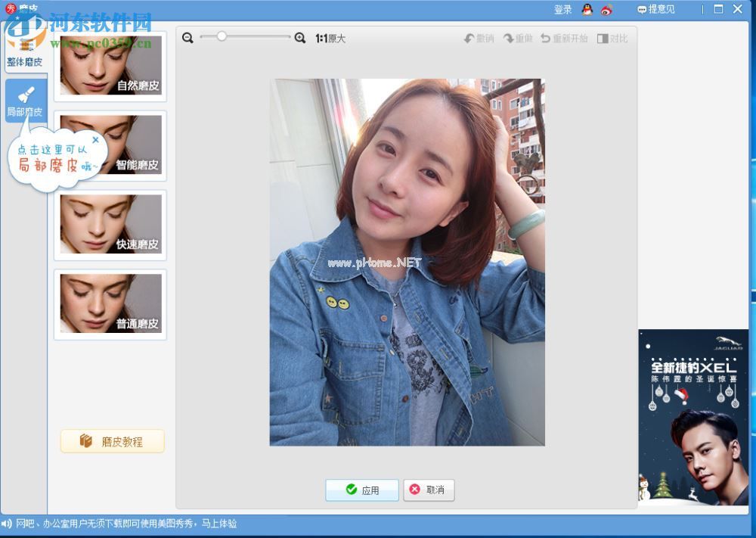Select the 自然磨皮 smoothing preset thumbnail
Image resolution: width=756 pixels, height=538 pixels.
pos(110,65)
